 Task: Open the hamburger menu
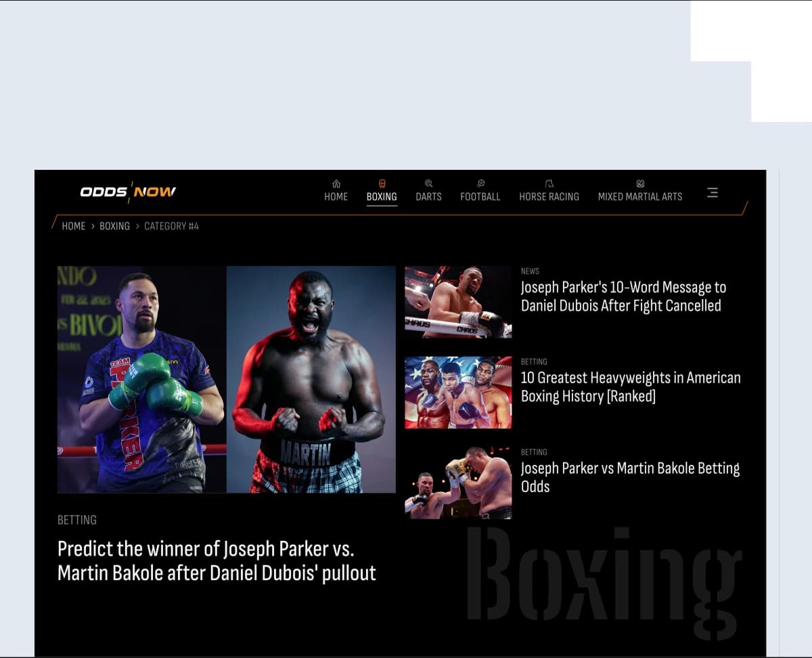pyautogui.click(x=712, y=192)
